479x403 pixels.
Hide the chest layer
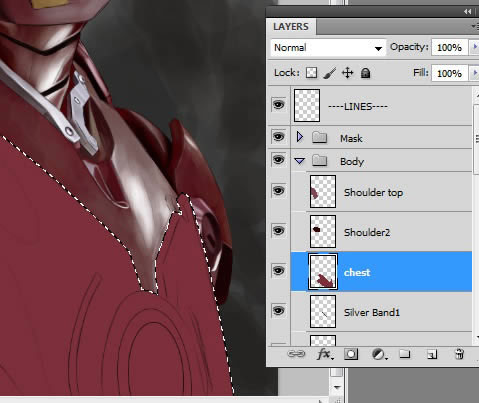coord(279,270)
